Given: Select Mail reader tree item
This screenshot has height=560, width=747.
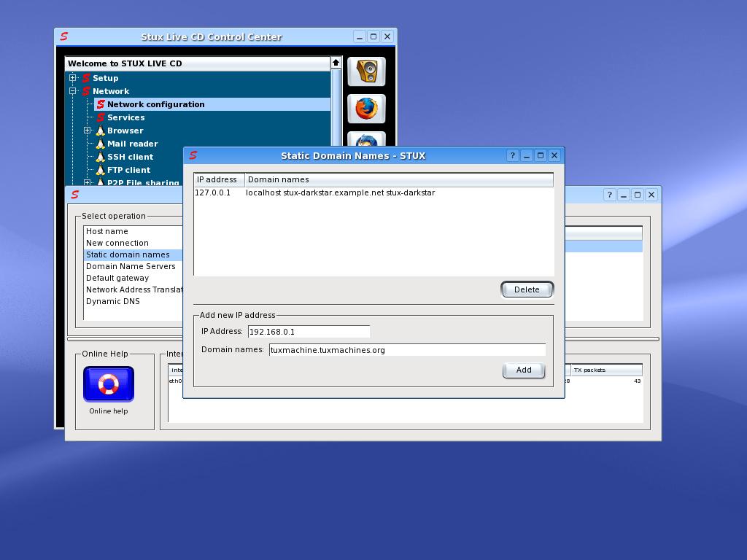Looking at the screenshot, I should tap(133, 144).
